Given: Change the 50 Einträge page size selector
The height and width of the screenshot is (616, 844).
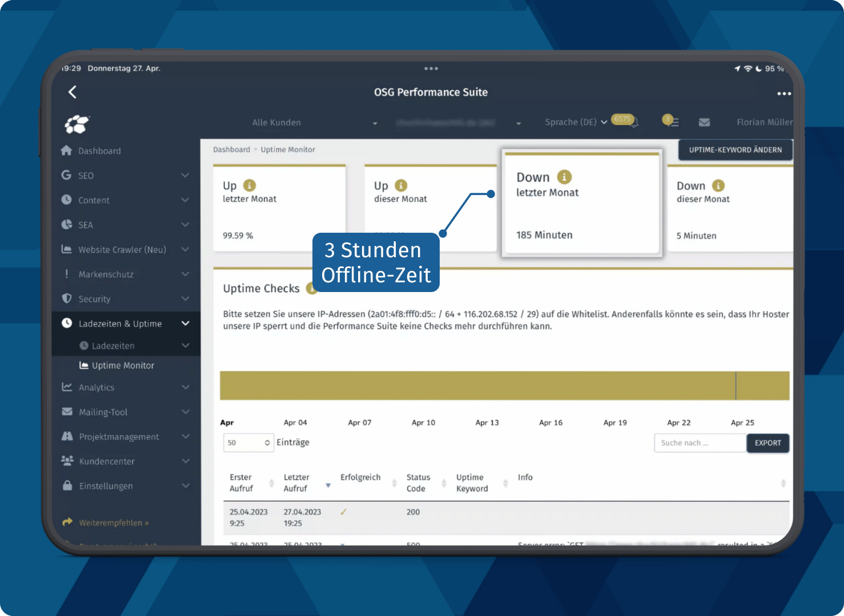Looking at the screenshot, I should point(249,443).
